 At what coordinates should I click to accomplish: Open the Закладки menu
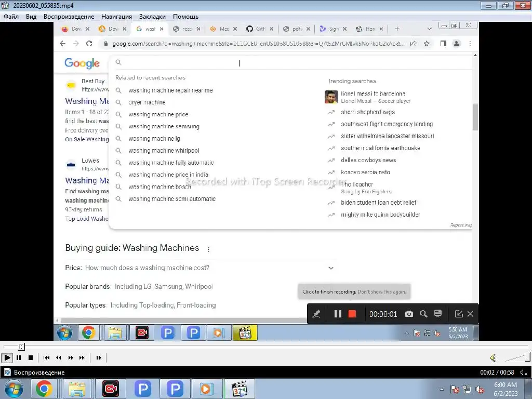point(152,16)
